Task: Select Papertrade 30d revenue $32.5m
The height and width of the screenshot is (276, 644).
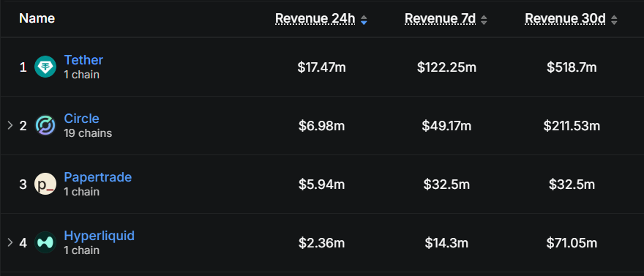Action: (x=572, y=184)
